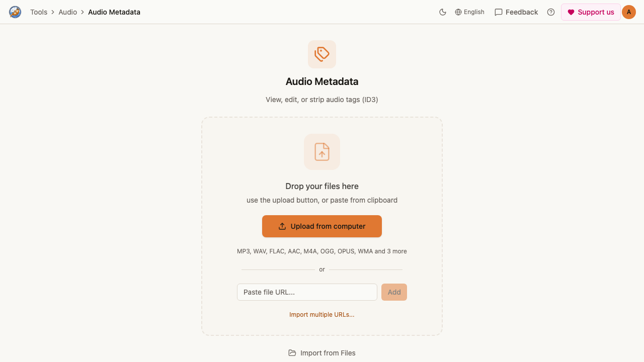
Task: Click the folder icon beside Import from Files
Action: coord(292,353)
